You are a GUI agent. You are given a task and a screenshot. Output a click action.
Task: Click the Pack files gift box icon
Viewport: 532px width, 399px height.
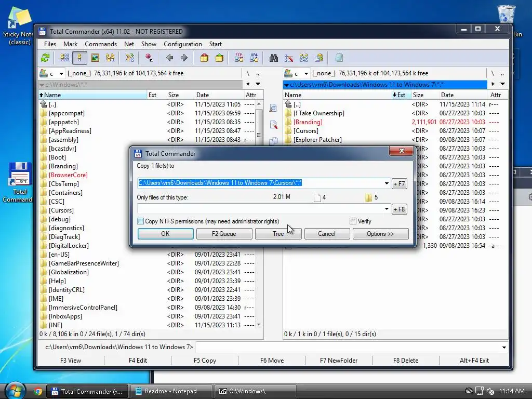tap(204, 58)
